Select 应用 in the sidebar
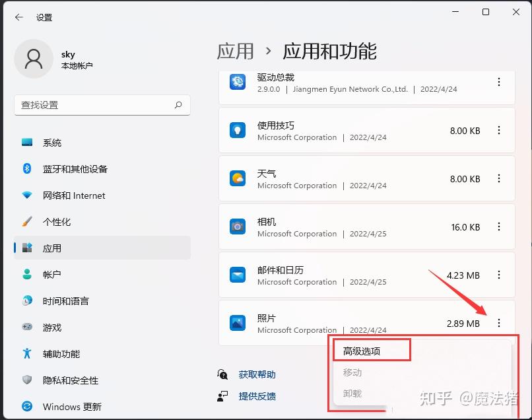This screenshot has width=532, height=420. (102, 248)
